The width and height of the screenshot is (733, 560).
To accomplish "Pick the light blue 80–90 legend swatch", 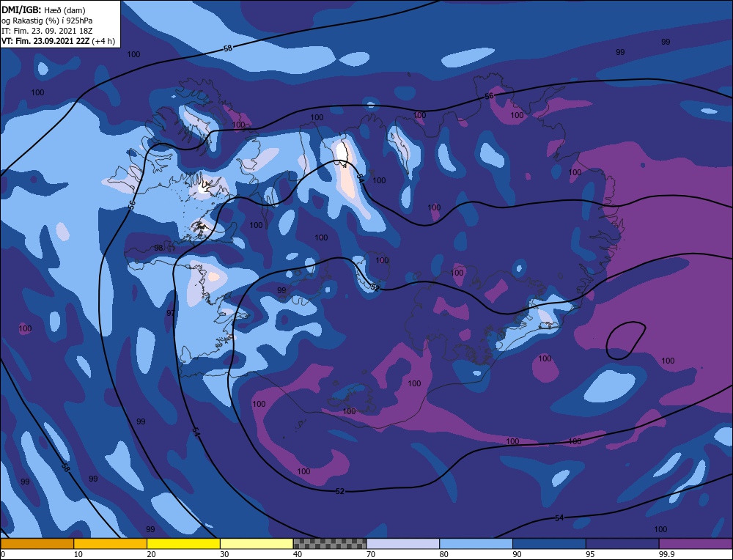I will tap(476, 544).
